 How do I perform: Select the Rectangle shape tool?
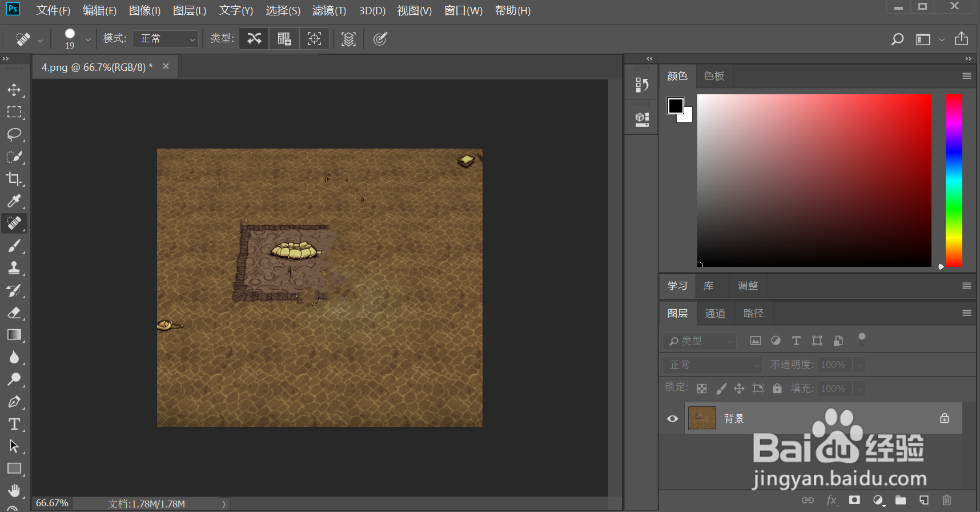tap(14, 469)
